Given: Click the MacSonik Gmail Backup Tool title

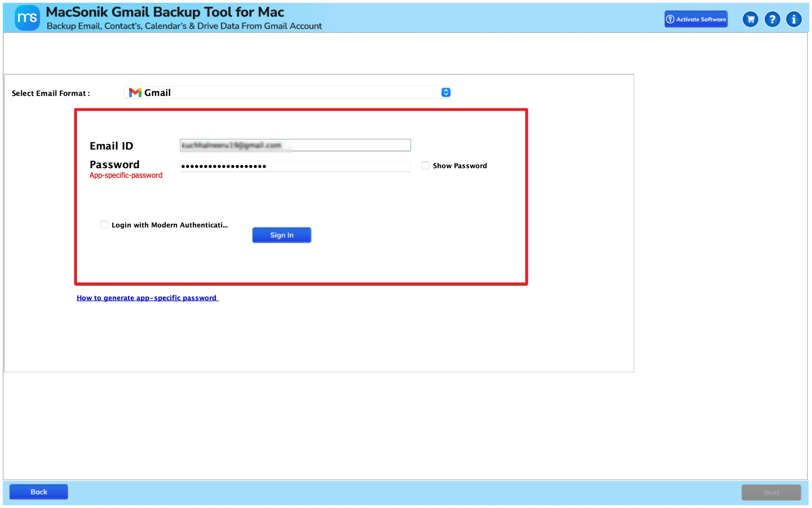Looking at the screenshot, I should tap(165, 12).
